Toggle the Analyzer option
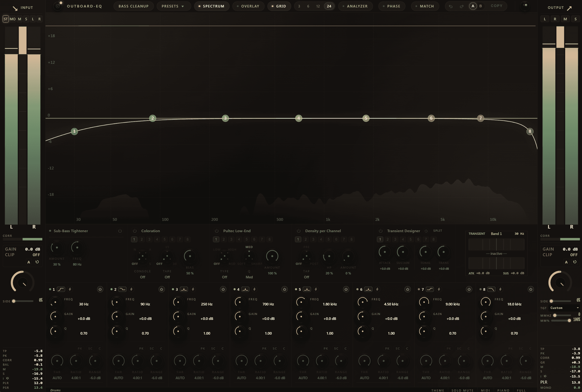Viewport: 582px width, 392px height. pos(355,6)
